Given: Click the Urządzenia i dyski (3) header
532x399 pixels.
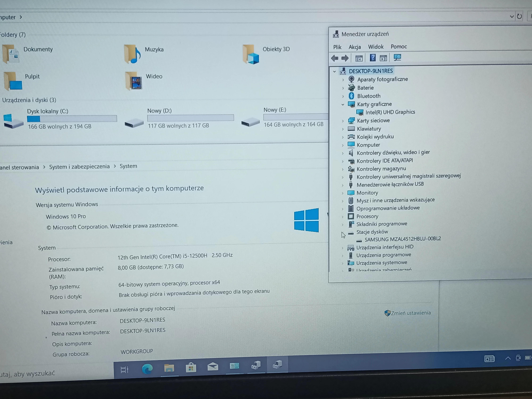Looking at the screenshot, I should 29,100.
